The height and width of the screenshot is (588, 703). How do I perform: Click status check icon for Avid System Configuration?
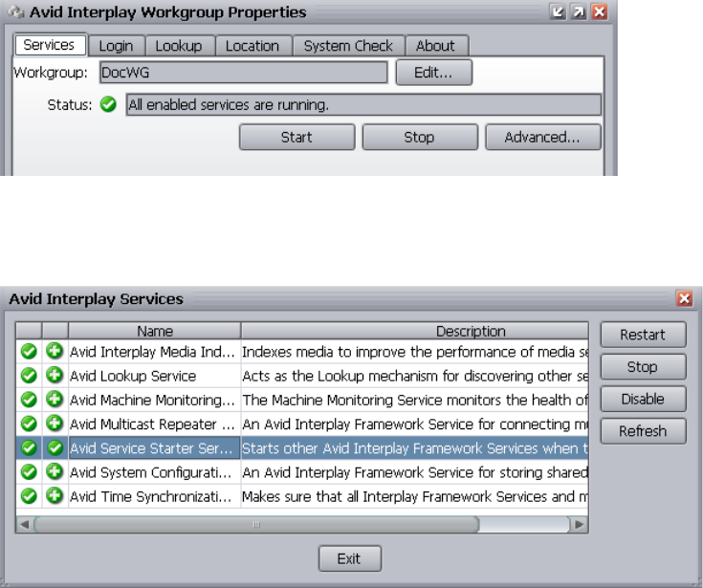(x=29, y=472)
